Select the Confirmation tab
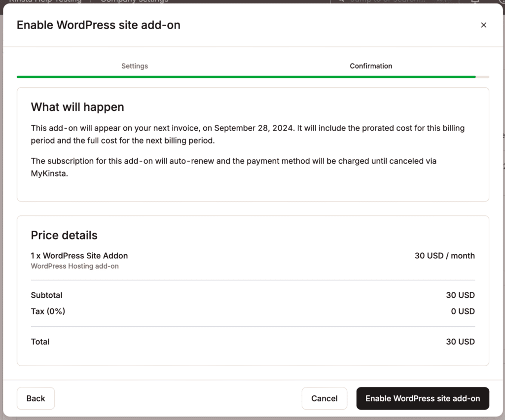Viewport: 505px width, 420px height. 371,66
